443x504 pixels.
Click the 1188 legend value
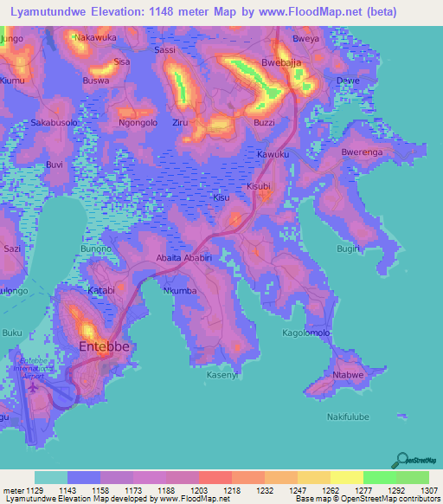[166, 491]
